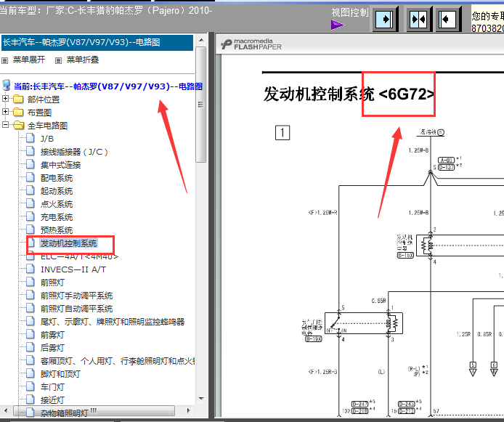Select the 发动机控制系统 tree item

68,243
